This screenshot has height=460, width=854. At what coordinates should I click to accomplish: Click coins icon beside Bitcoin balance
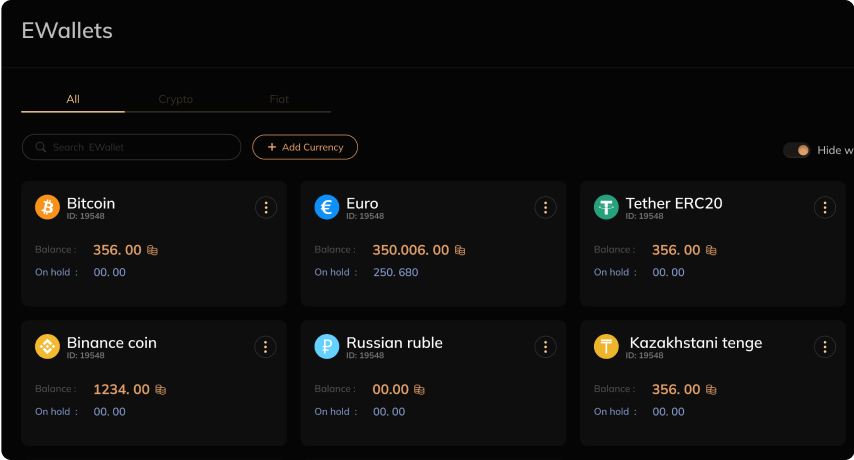coord(153,250)
